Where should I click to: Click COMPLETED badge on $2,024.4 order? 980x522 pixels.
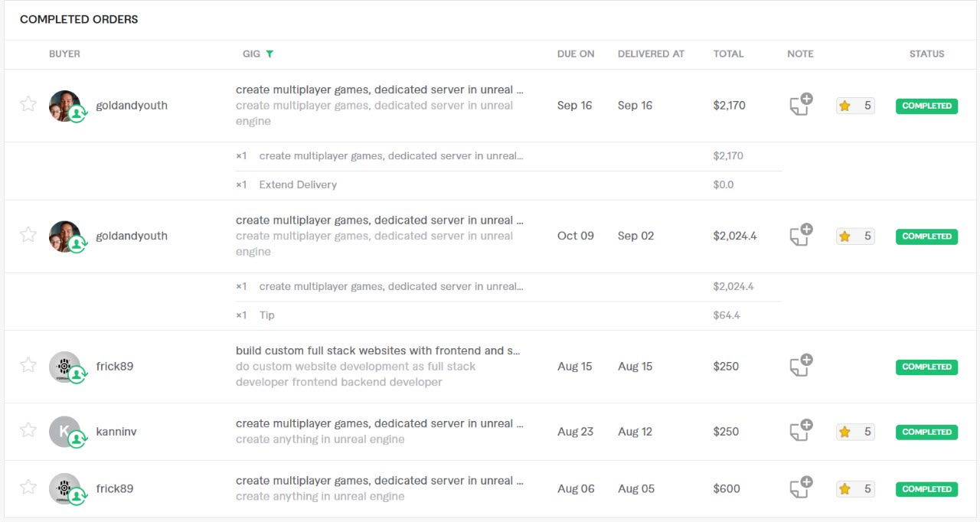tap(926, 237)
